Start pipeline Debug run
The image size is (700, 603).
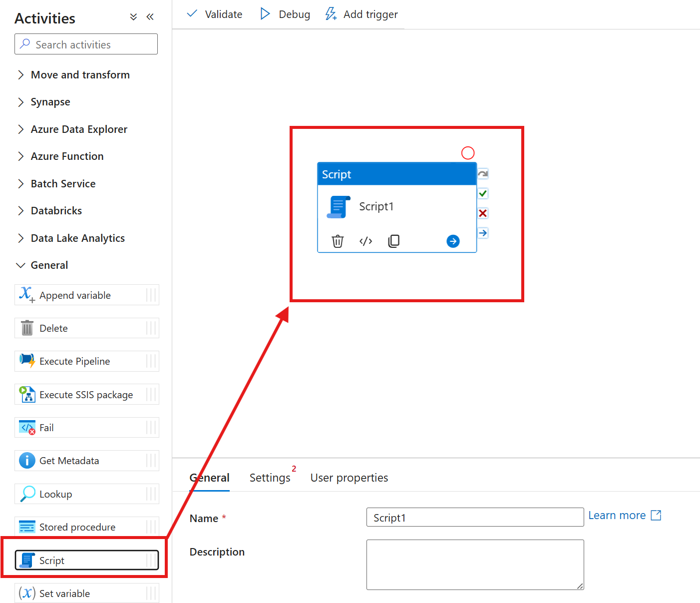(x=285, y=14)
